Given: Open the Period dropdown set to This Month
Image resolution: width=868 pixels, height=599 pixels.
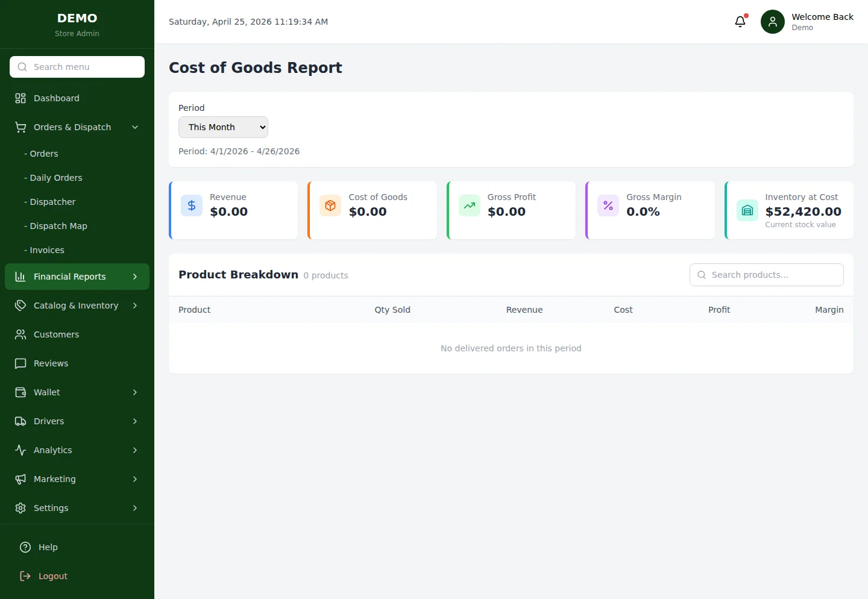Looking at the screenshot, I should [223, 127].
